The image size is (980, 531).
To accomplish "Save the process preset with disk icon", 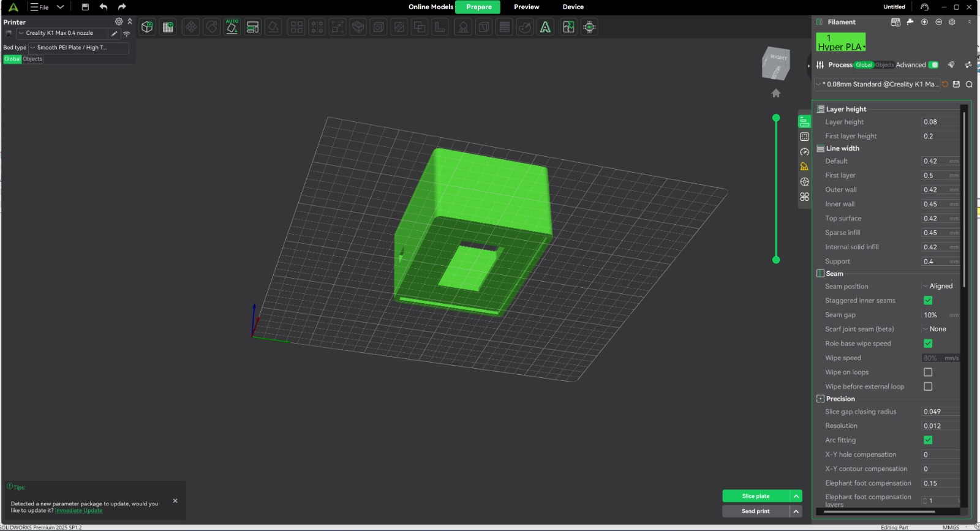I will pos(956,85).
